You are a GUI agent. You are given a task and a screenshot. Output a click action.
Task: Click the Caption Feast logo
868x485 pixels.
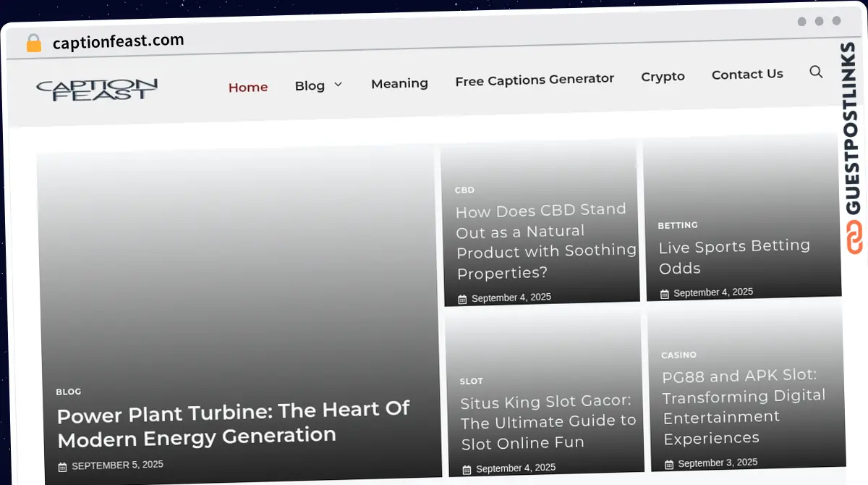pyautogui.click(x=97, y=88)
